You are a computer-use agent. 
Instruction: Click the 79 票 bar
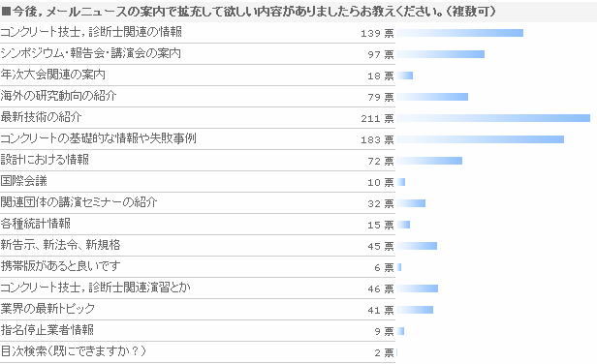[x=432, y=97]
